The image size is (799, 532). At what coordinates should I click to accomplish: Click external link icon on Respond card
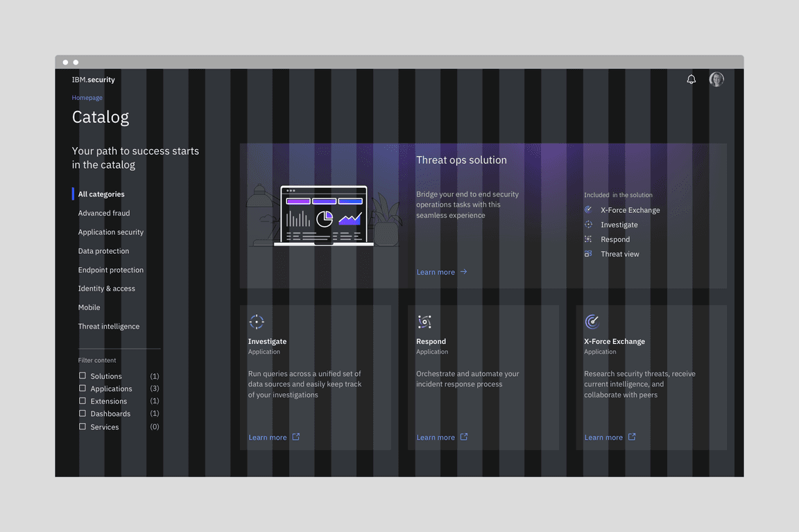[464, 437]
